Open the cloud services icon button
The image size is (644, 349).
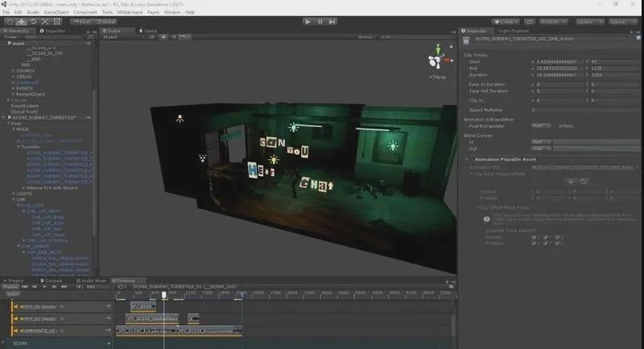click(530, 22)
